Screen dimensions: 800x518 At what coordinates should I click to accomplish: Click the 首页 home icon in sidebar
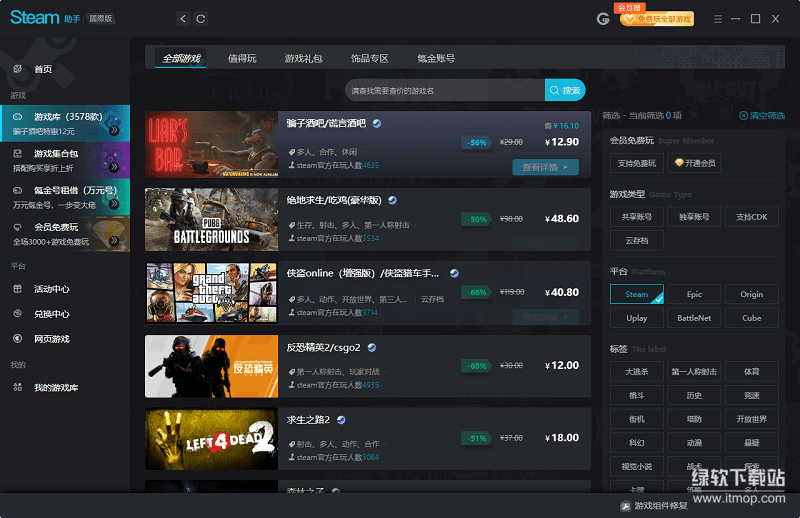coord(17,69)
